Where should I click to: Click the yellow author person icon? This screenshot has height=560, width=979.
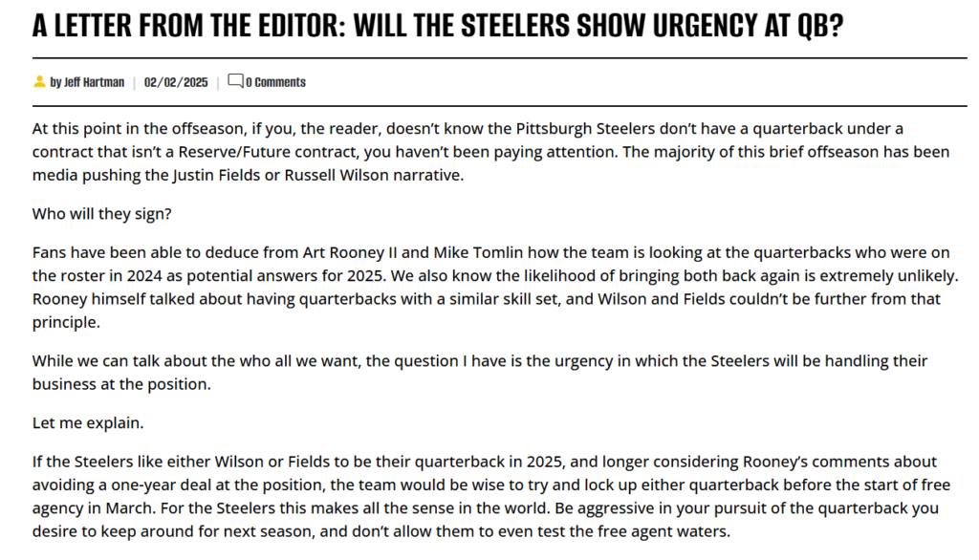pyautogui.click(x=39, y=82)
